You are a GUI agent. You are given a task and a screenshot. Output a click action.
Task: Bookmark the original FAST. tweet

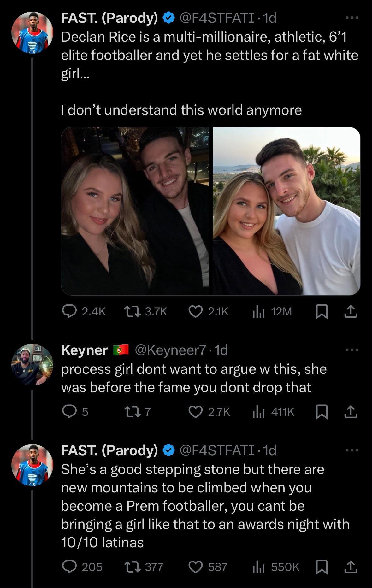[x=321, y=312]
